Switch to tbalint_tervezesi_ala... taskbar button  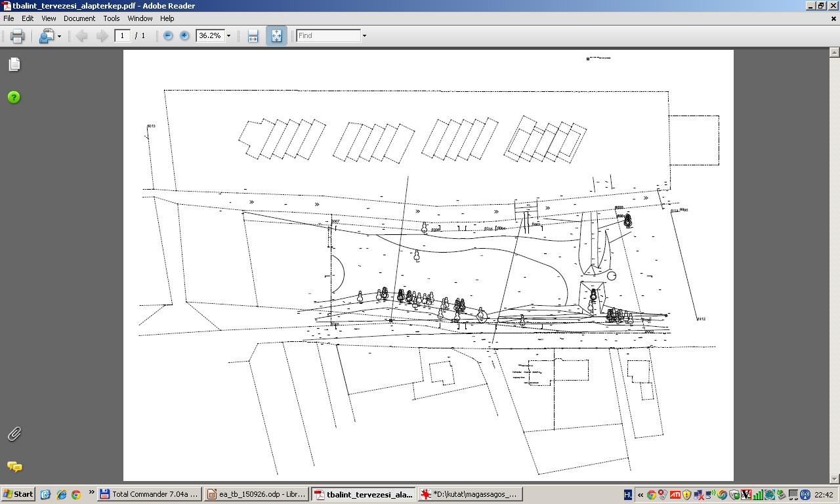click(x=363, y=494)
